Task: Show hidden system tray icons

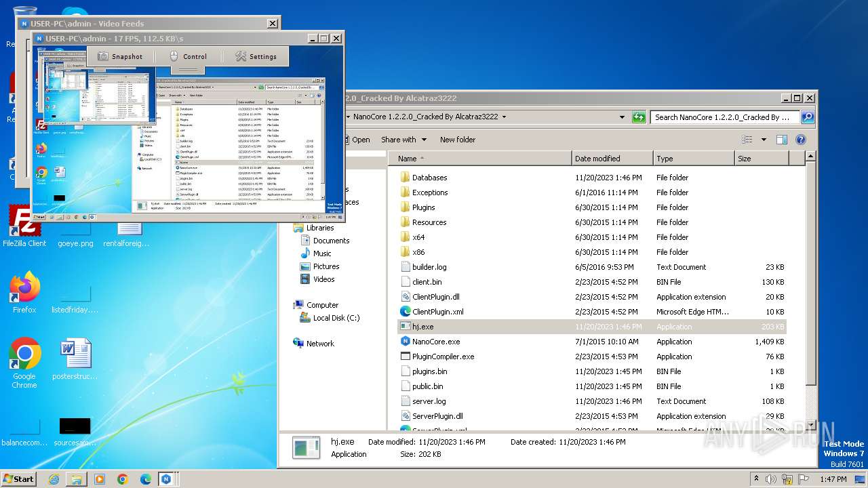Action: [x=757, y=479]
